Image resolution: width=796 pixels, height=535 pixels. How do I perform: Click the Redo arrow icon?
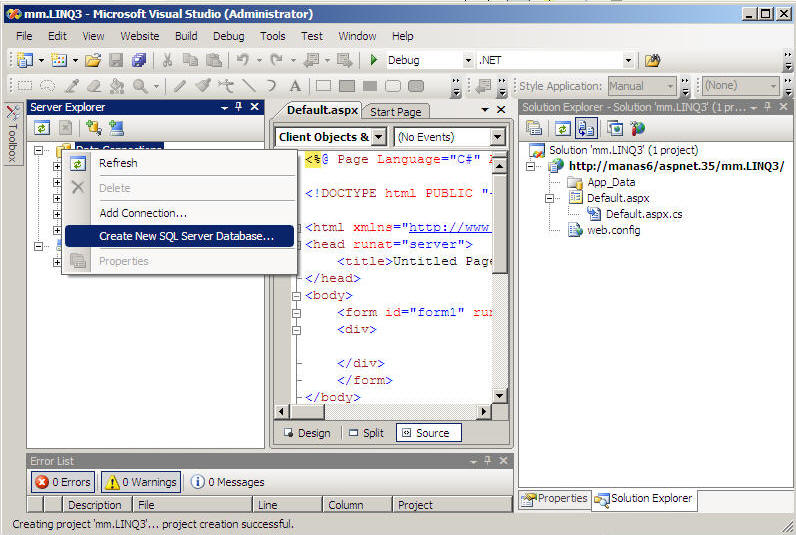(277, 60)
